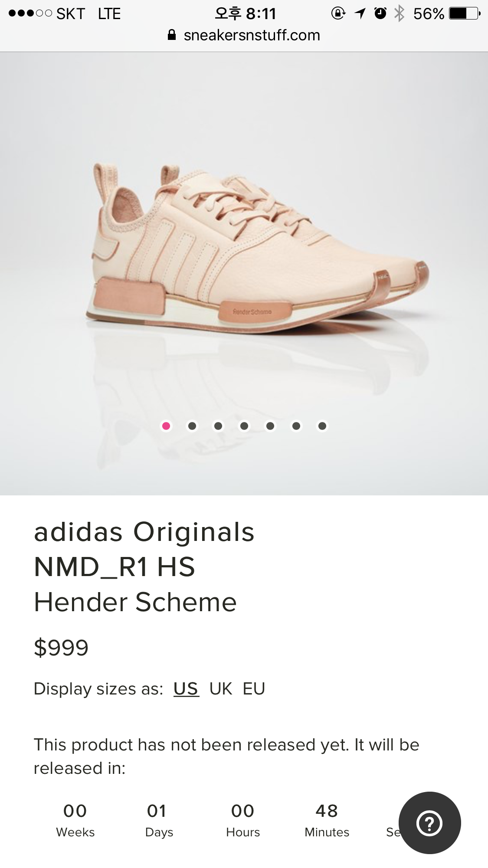Tap the help question mark button
The image size is (488, 868).
429,823
